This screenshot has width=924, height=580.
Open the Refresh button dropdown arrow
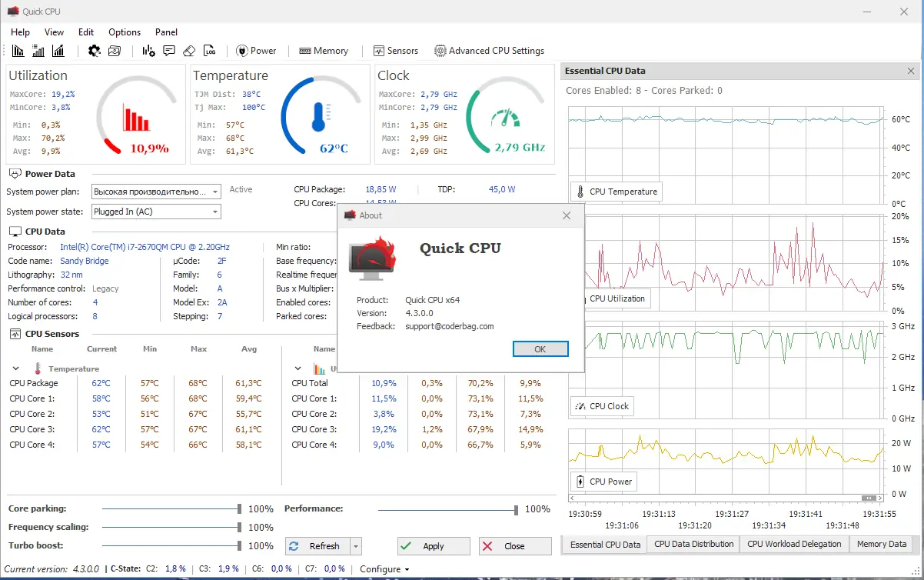point(355,546)
